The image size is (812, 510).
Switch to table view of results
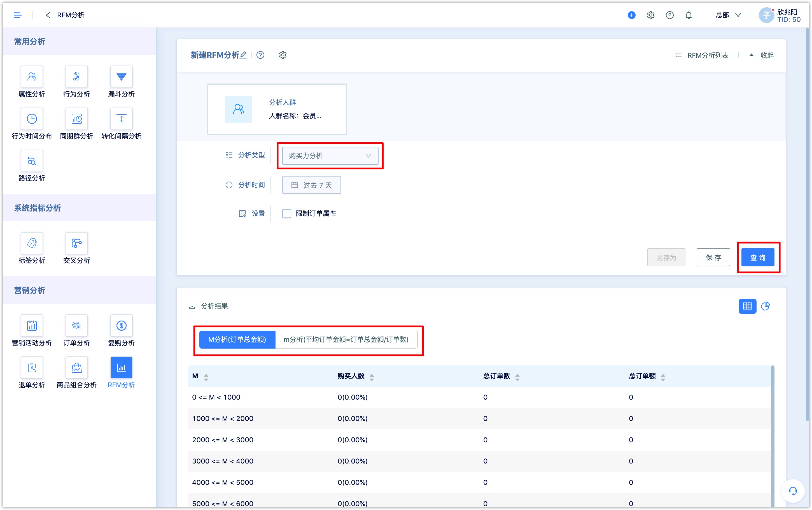point(747,306)
